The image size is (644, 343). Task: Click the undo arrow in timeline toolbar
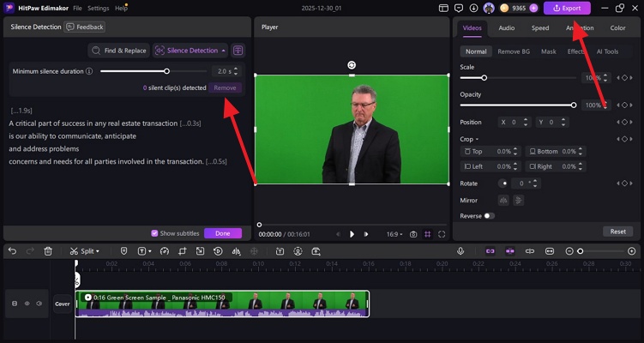click(x=12, y=251)
